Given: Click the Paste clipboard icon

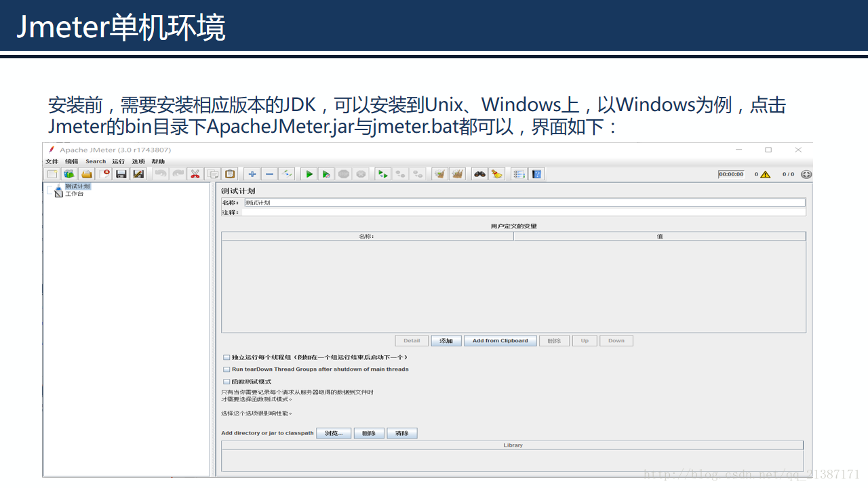Looking at the screenshot, I should tap(230, 174).
